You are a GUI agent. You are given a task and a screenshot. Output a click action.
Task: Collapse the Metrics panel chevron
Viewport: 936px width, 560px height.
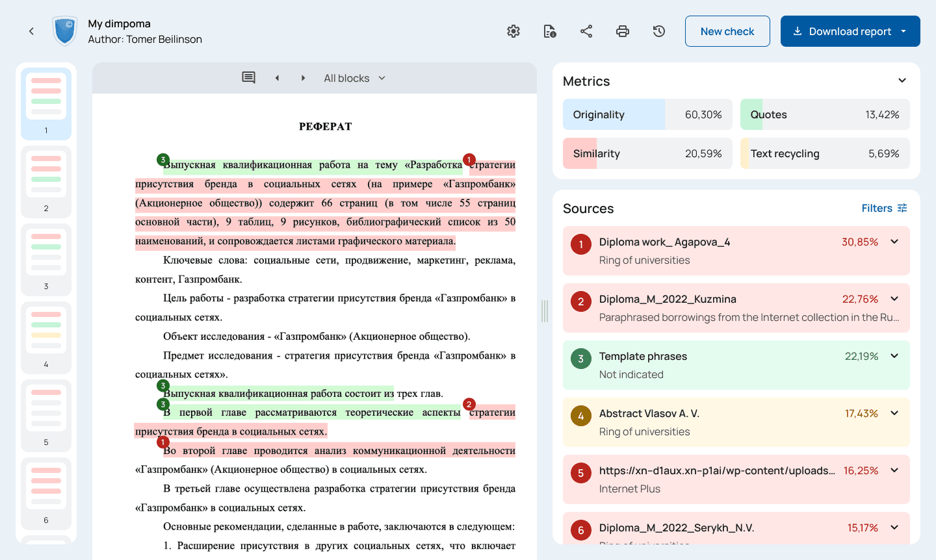click(x=902, y=81)
